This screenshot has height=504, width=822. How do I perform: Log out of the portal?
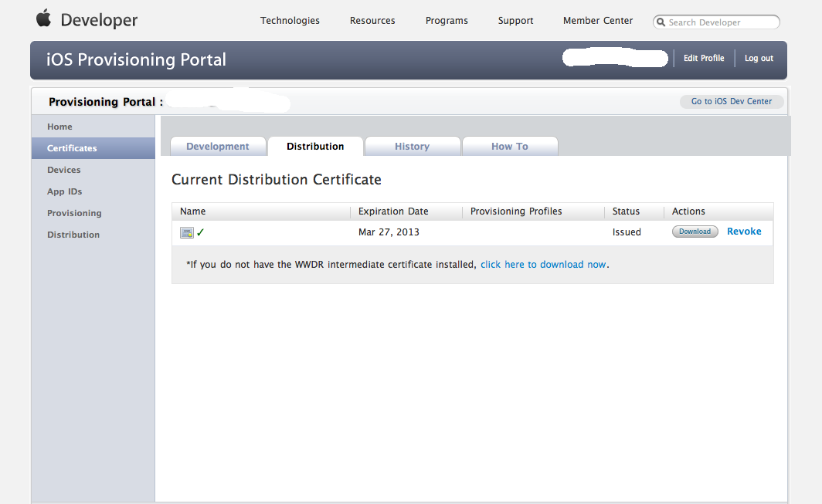pos(759,58)
